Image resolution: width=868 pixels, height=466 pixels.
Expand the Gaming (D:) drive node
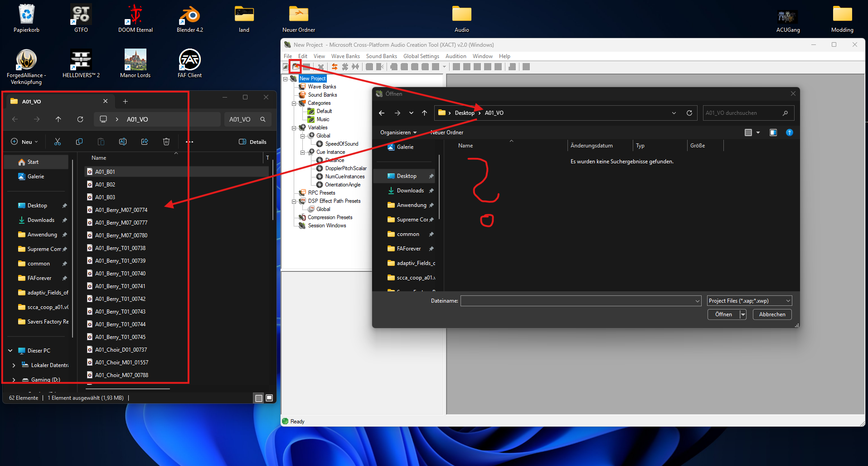(x=14, y=380)
